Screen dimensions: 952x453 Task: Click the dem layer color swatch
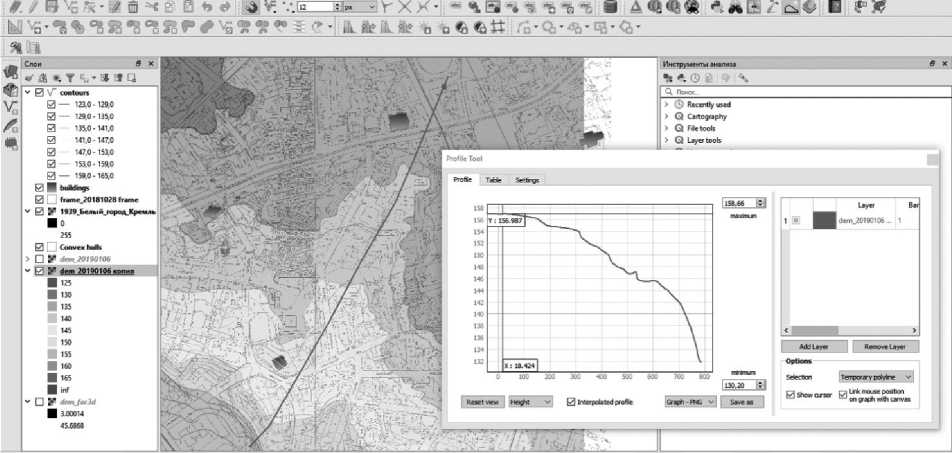[827, 221]
